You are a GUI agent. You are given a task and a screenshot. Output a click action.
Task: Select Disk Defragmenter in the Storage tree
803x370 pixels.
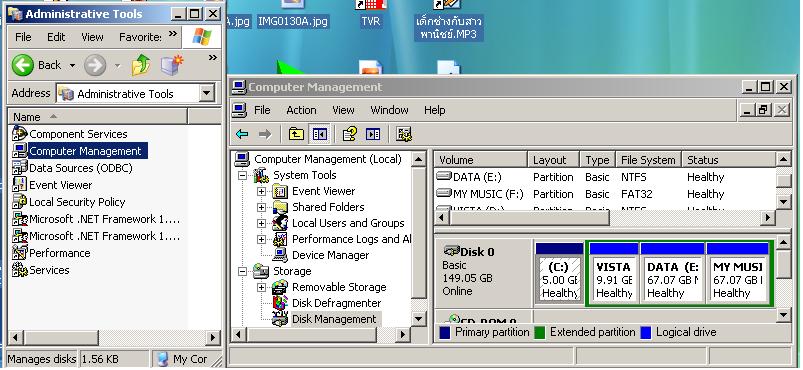pos(336,303)
